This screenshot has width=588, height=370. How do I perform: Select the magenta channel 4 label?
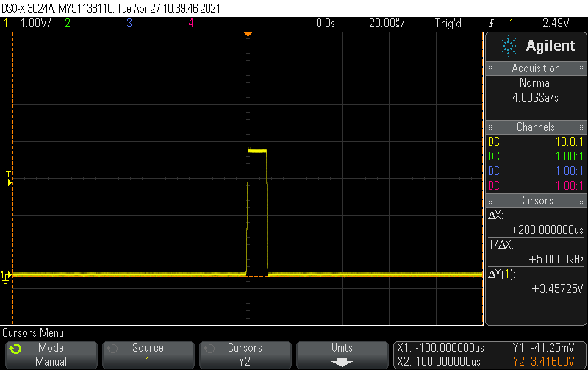tap(191, 24)
